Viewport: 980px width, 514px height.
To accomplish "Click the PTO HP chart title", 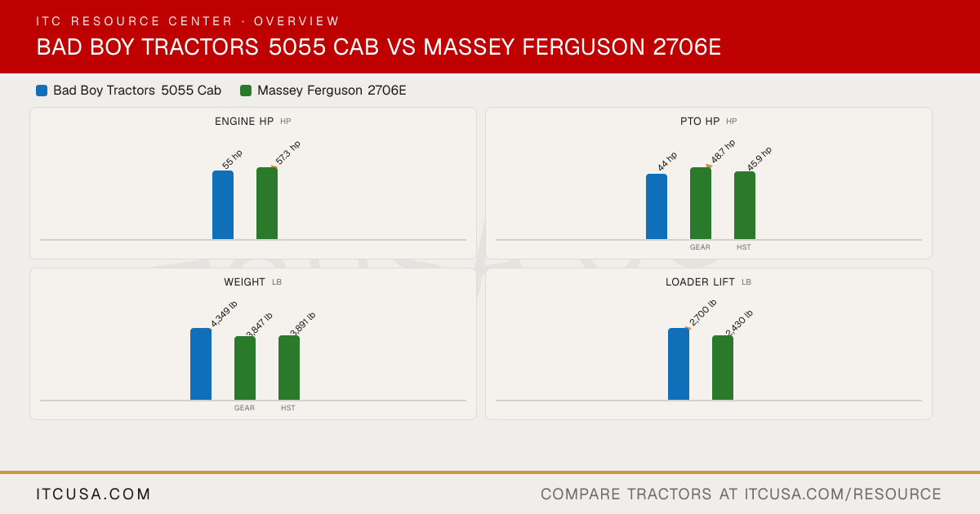I will 700,122.
